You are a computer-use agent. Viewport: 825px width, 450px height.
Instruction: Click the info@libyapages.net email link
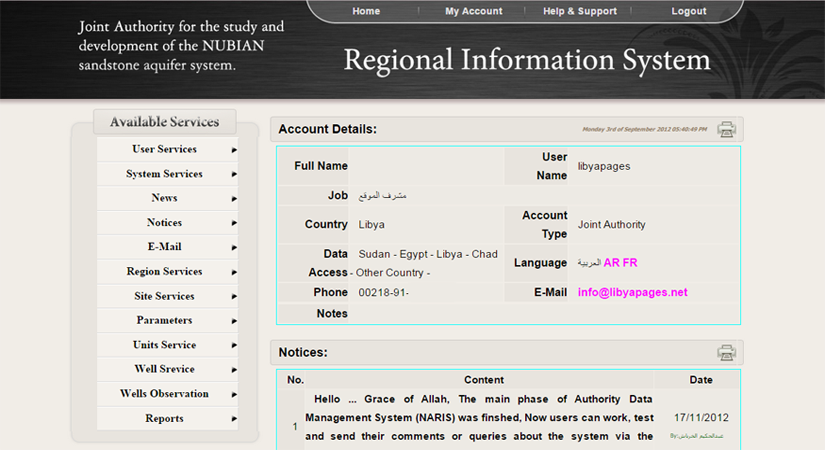[x=632, y=292]
